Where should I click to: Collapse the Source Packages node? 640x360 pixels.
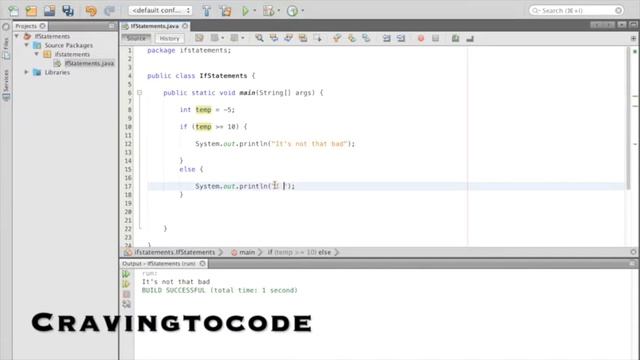click(27, 45)
